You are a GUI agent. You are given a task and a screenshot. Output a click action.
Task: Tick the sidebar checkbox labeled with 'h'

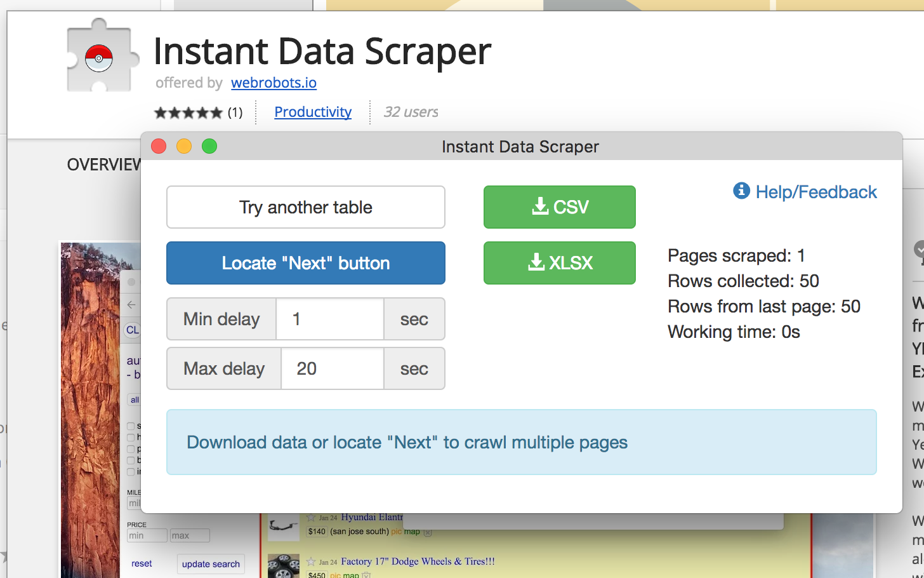(131, 438)
